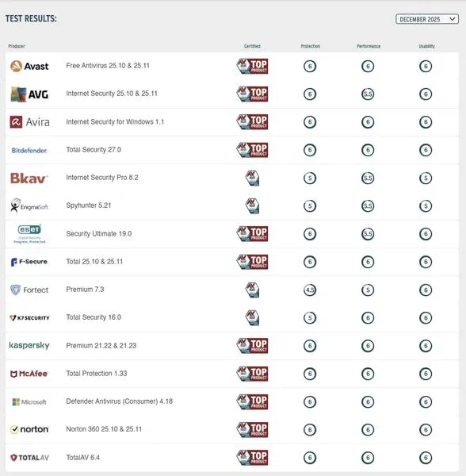Select the Avira logo
This screenshot has width=466, height=476.
[x=29, y=122]
